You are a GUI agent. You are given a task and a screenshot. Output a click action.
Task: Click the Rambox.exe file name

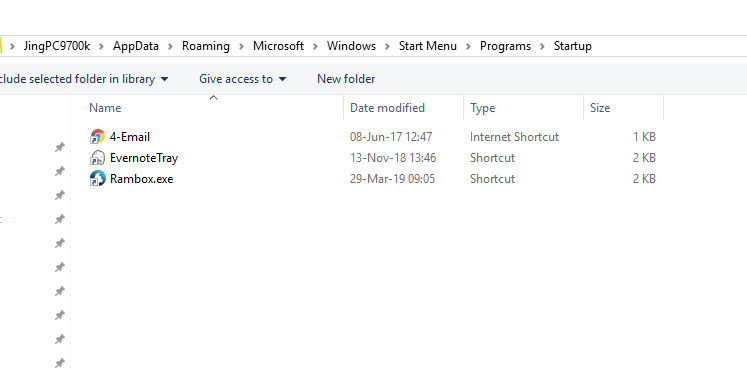[141, 179]
